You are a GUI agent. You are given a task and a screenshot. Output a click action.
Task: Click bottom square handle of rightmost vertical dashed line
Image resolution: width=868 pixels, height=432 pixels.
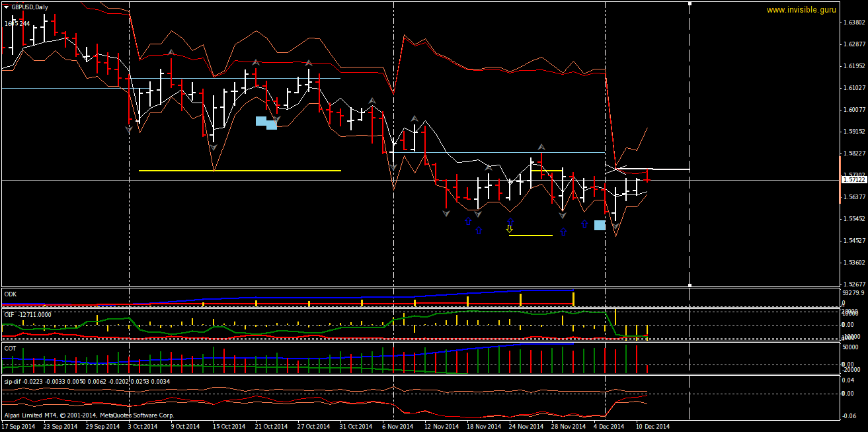tap(690, 285)
